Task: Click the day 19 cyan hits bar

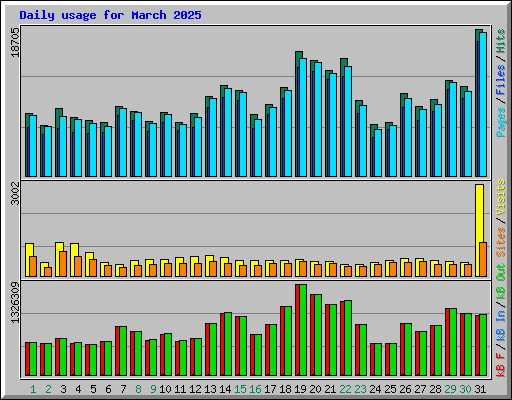Action: coord(303,117)
